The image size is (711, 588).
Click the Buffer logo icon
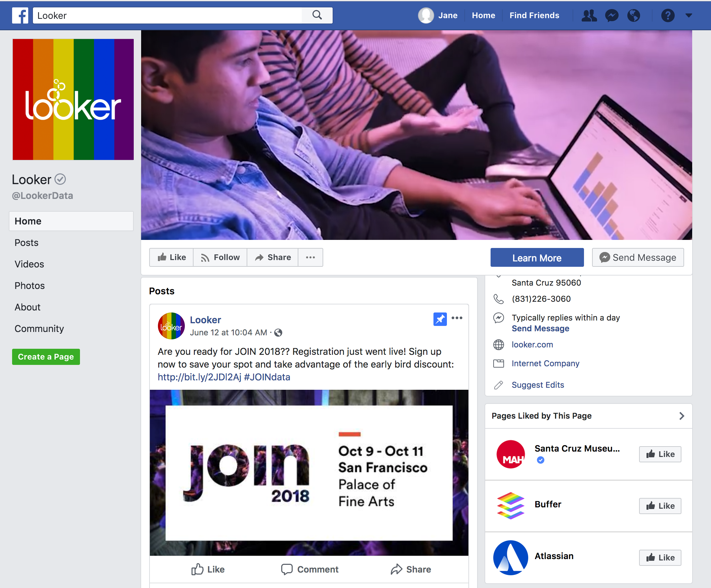[510, 506]
